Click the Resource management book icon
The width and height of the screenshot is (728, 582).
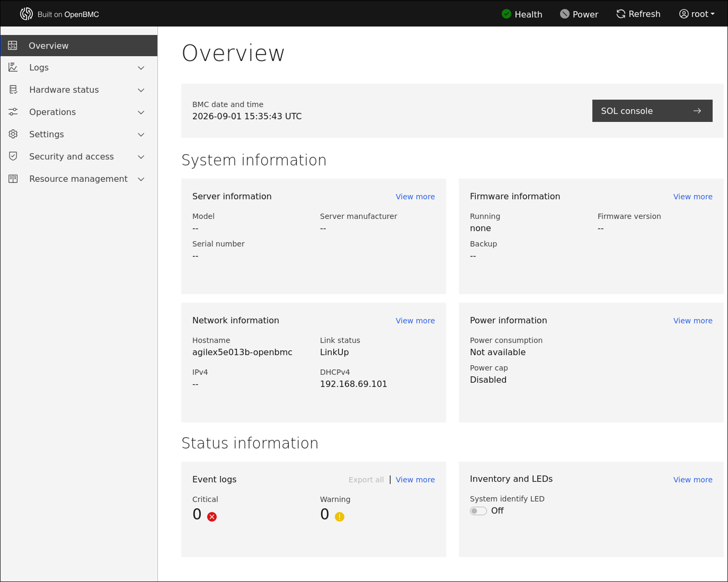13,179
